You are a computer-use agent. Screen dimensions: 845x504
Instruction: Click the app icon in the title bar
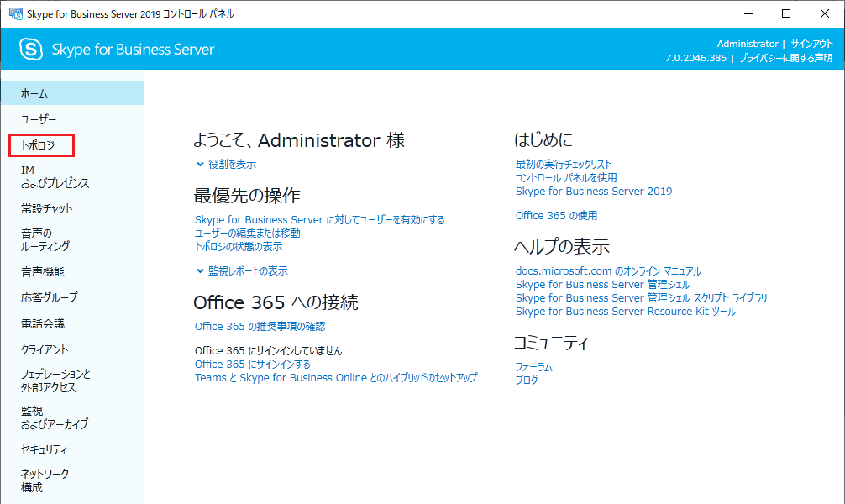16,14
